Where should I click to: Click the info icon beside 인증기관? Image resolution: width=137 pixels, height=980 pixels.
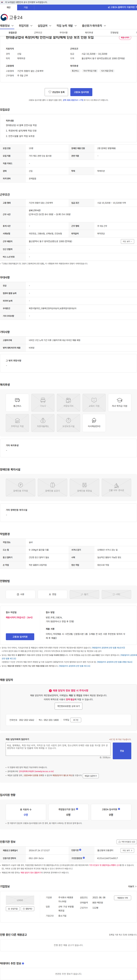80,850
